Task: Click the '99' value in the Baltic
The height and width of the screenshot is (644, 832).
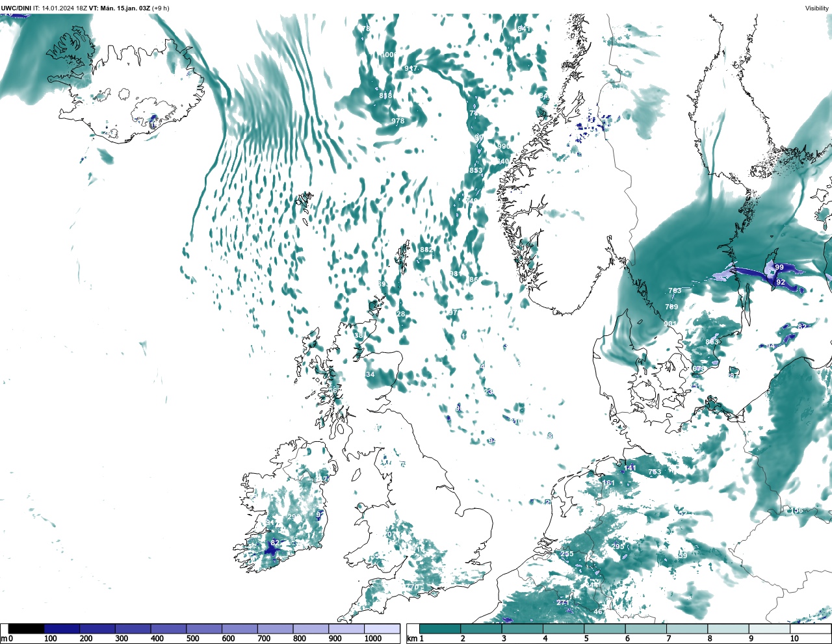Action: pyautogui.click(x=779, y=267)
